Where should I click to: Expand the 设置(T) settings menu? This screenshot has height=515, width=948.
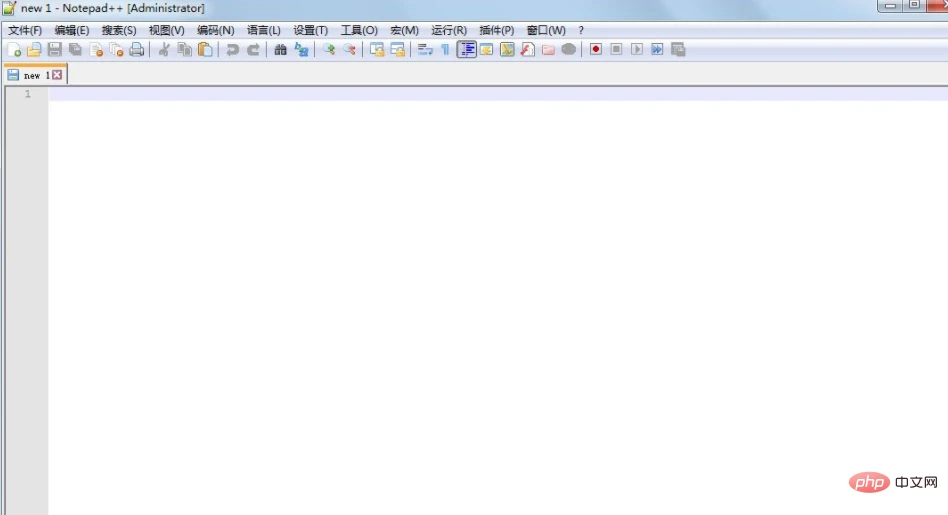pos(310,30)
